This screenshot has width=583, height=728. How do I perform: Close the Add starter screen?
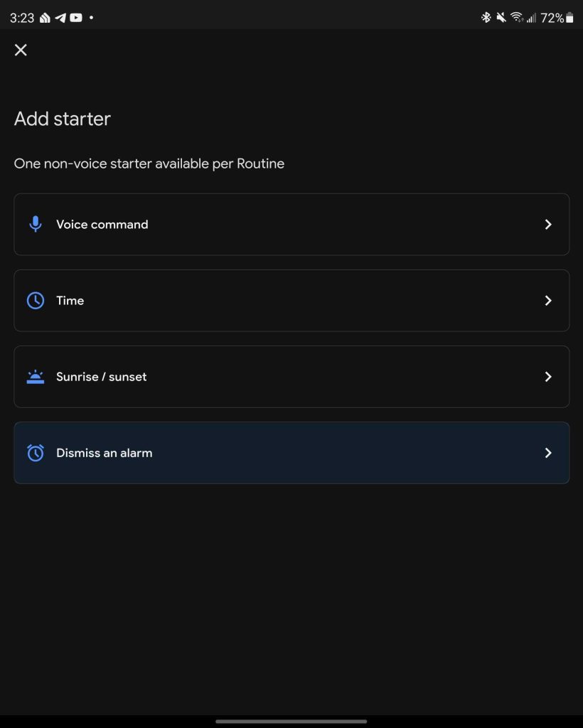pyautogui.click(x=21, y=50)
